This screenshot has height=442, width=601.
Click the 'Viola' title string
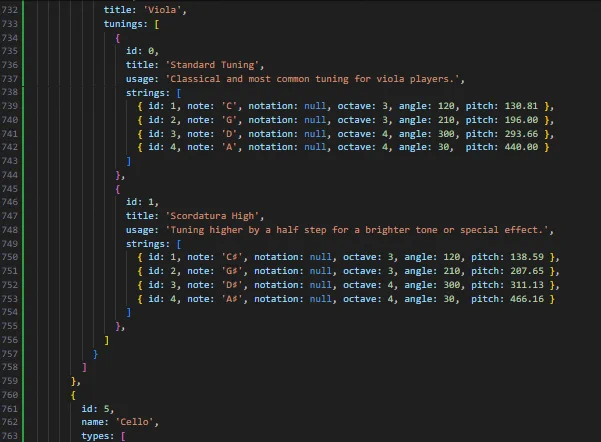point(162,10)
